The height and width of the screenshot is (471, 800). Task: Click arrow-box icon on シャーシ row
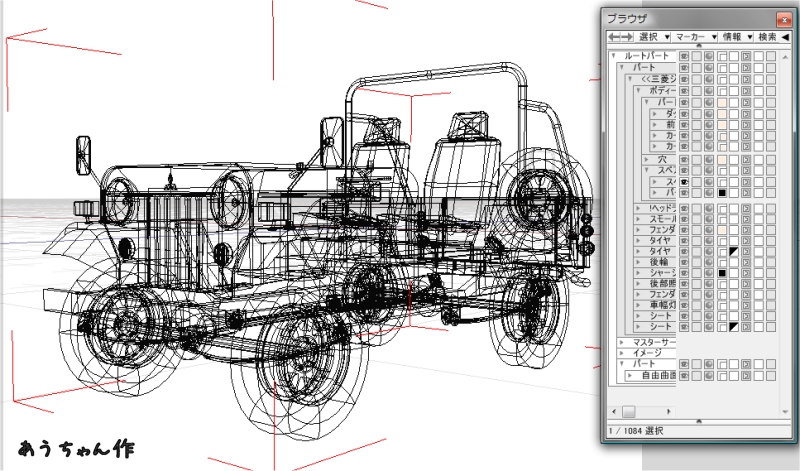(x=746, y=273)
